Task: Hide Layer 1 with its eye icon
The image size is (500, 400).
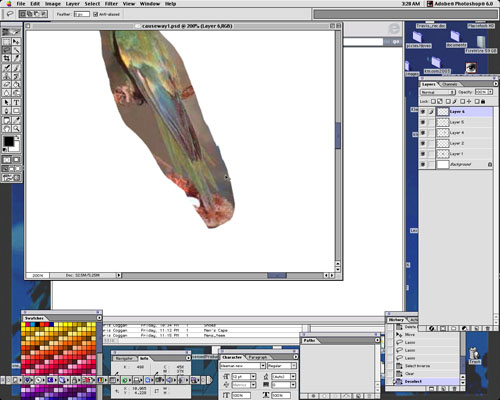Action: click(x=423, y=154)
